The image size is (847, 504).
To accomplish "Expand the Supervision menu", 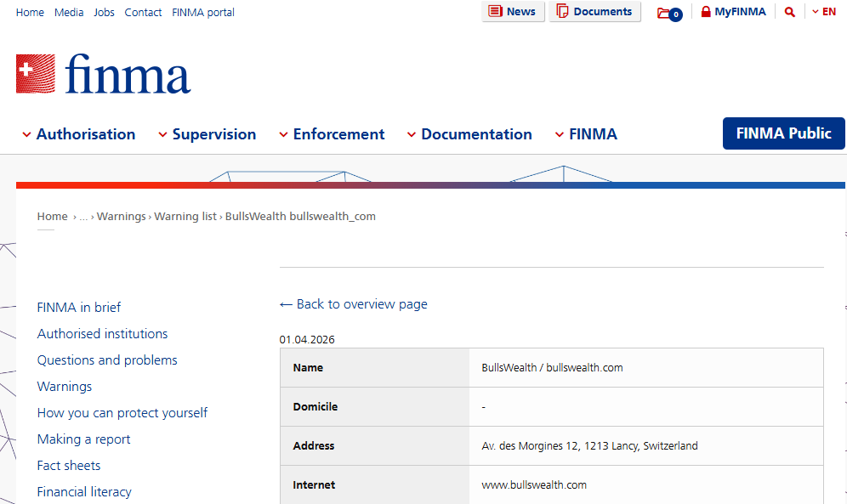I will click(x=207, y=133).
